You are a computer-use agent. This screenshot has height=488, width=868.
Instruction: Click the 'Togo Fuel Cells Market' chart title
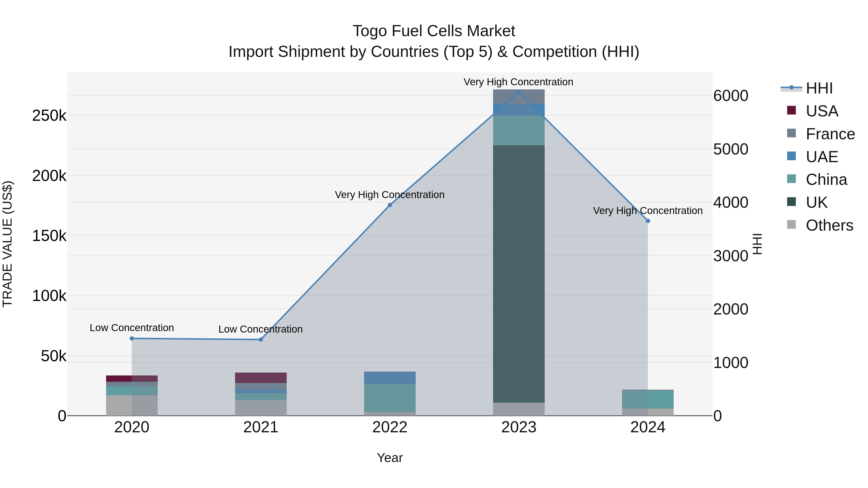pyautogui.click(x=434, y=31)
